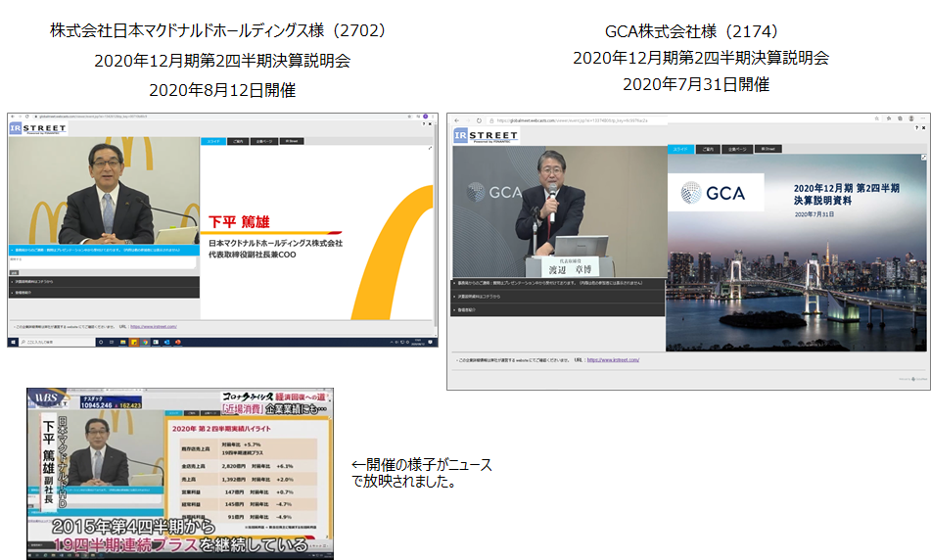Open notification center on taskbar
Image resolution: width=931 pixels, height=560 pixels.
[430, 342]
